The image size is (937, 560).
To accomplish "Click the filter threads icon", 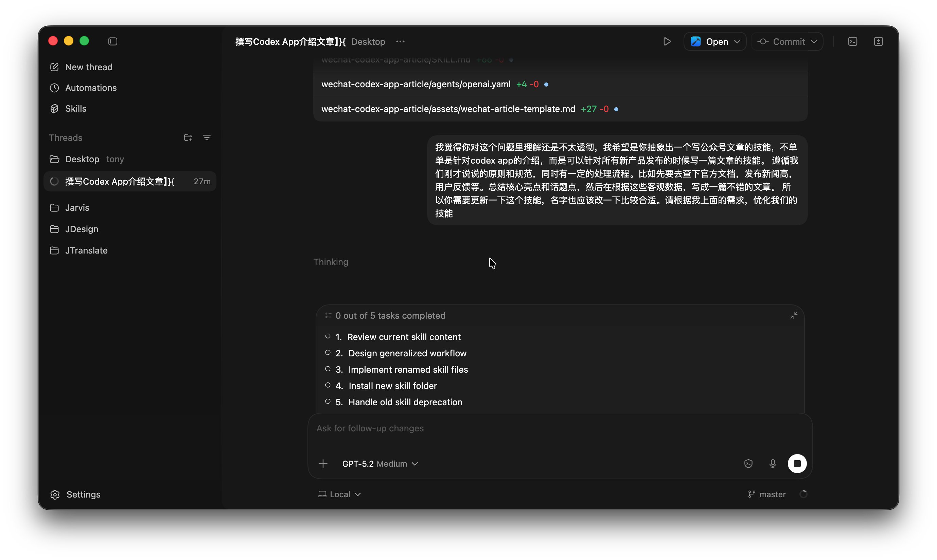I will click(207, 138).
